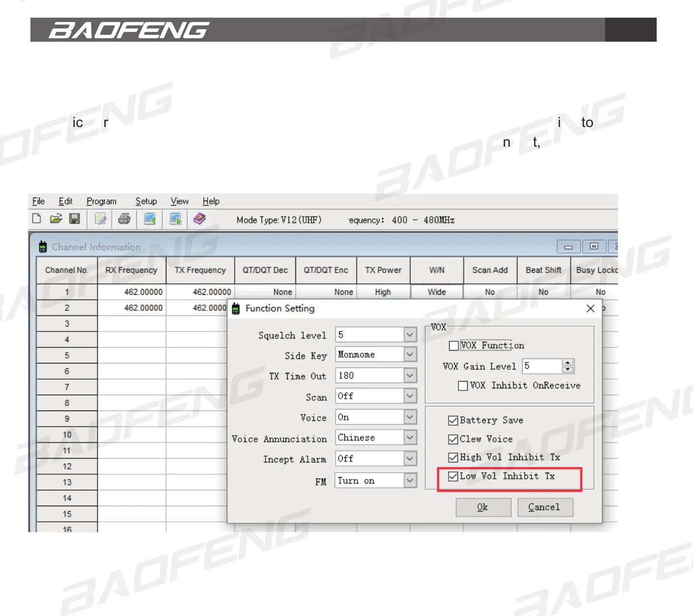Disable High Vol Inhibit Tx
693x616 pixels.
[x=453, y=458]
